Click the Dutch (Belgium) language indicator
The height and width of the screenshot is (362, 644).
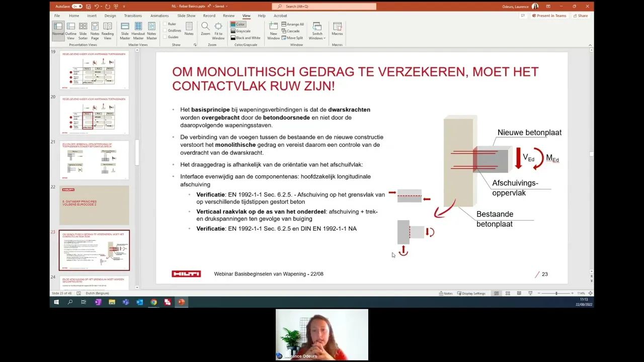point(97,293)
